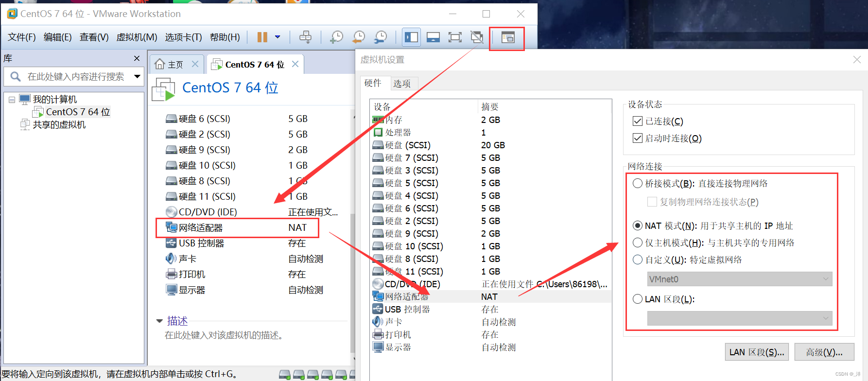Collapse the 描述 section triangle
The height and width of the screenshot is (381, 868).
[x=159, y=321]
